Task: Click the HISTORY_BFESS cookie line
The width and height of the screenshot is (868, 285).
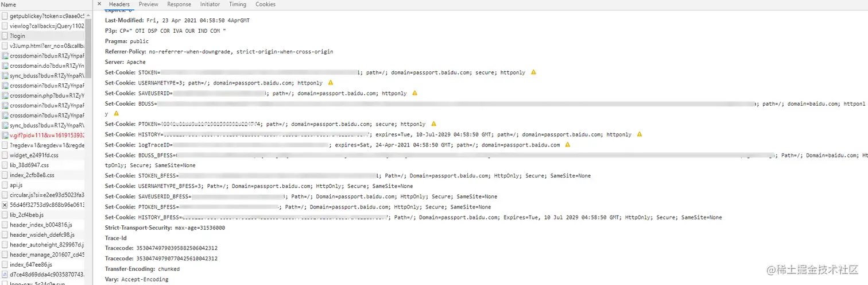Action: pyautogui.click(x=413, y=217)
